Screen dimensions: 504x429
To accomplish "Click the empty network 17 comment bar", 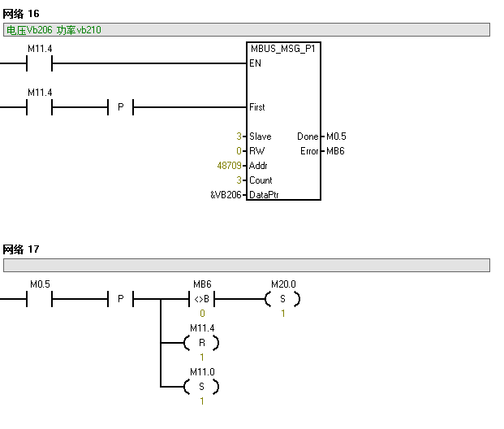I will tap(247, 265).
